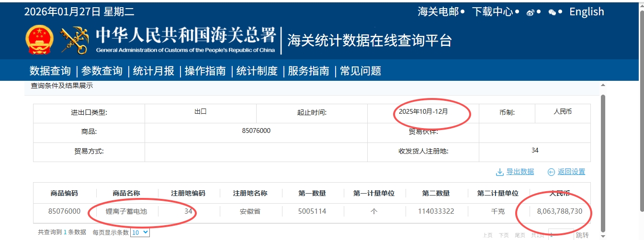Click the 第二数量 column header

[436, 194]
